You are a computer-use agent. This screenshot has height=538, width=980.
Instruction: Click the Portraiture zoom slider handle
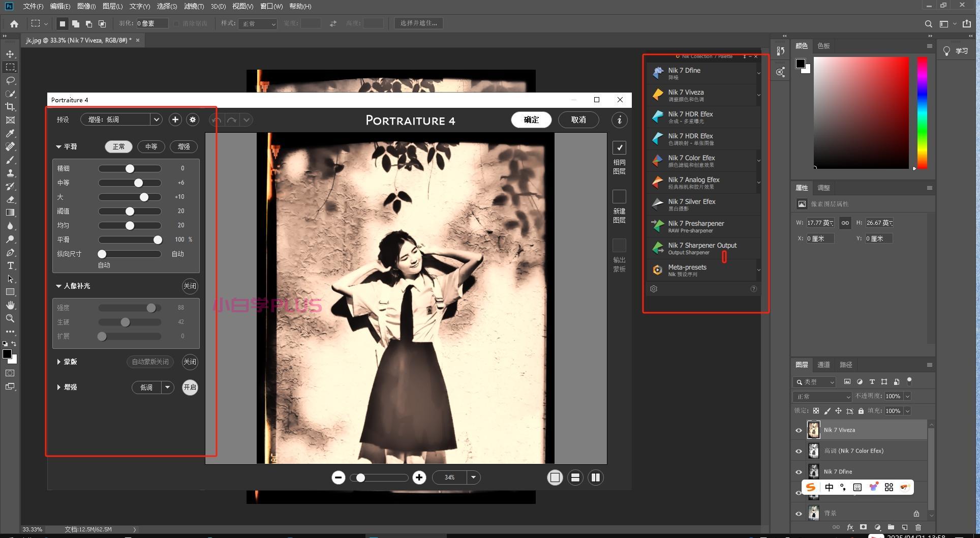360,477
